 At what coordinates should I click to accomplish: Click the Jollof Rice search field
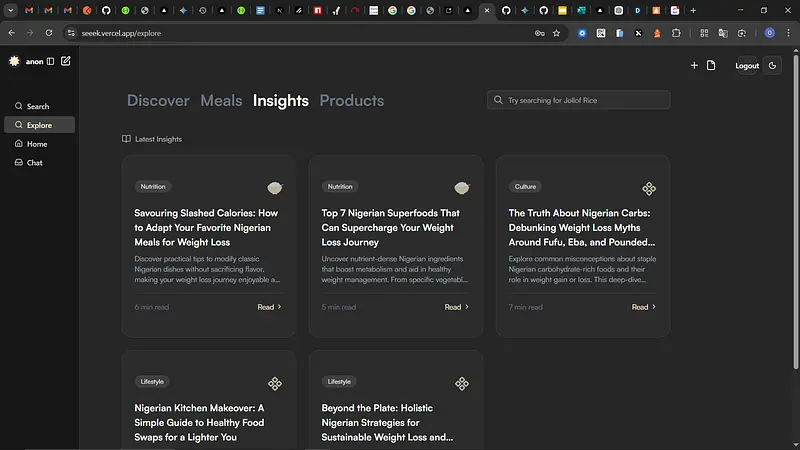pyautogui.click(x=584, y=100)
